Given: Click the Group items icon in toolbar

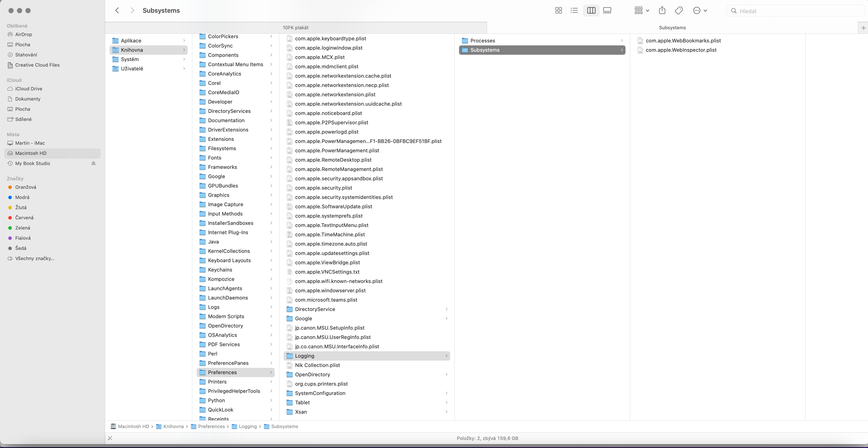Looking at the screenshot, I should click(x=638, y=10).
